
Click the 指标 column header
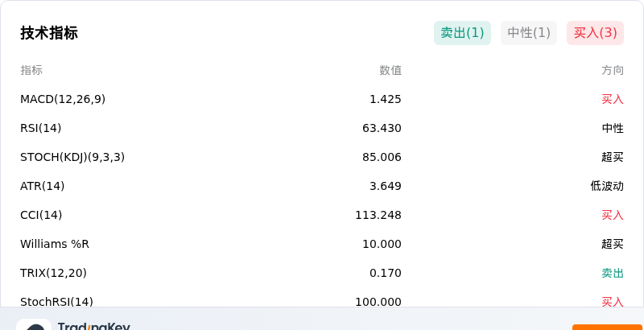tap(31, 70)
